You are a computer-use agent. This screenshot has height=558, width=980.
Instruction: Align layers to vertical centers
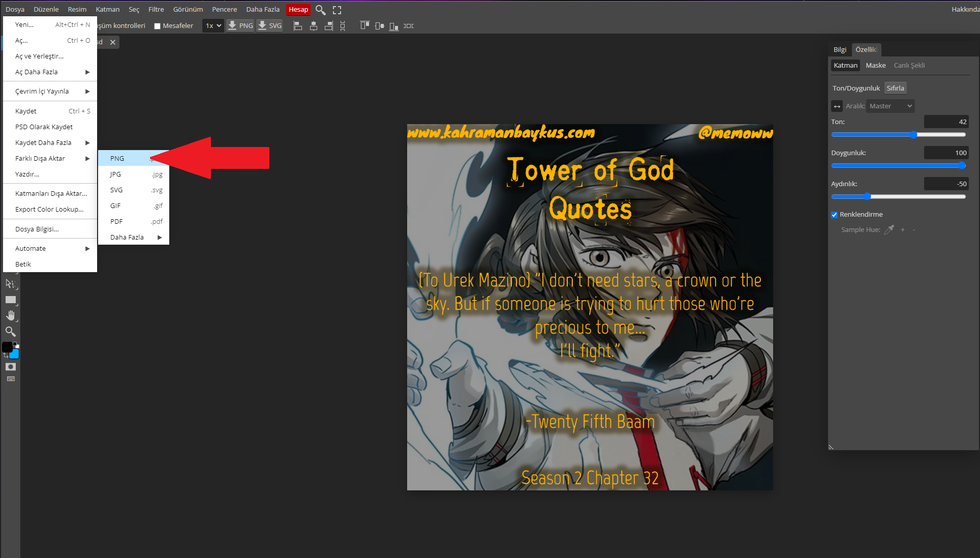point(379,25)
